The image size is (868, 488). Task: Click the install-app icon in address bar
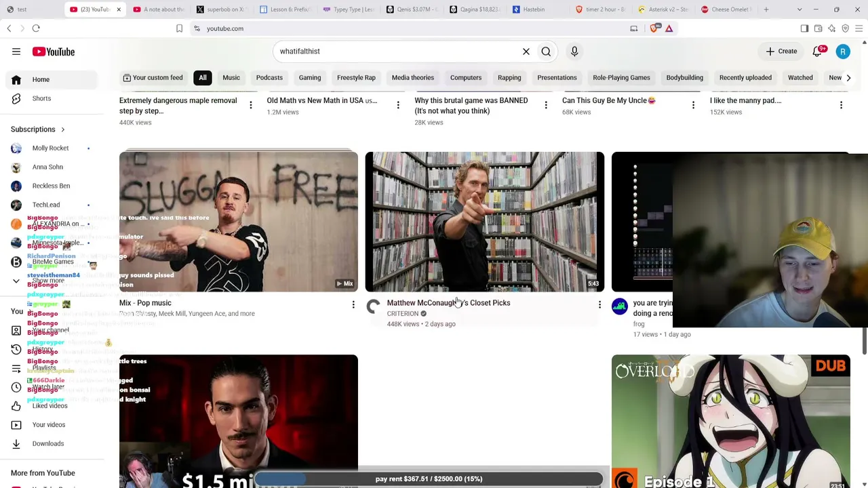(x=634, y=28)
